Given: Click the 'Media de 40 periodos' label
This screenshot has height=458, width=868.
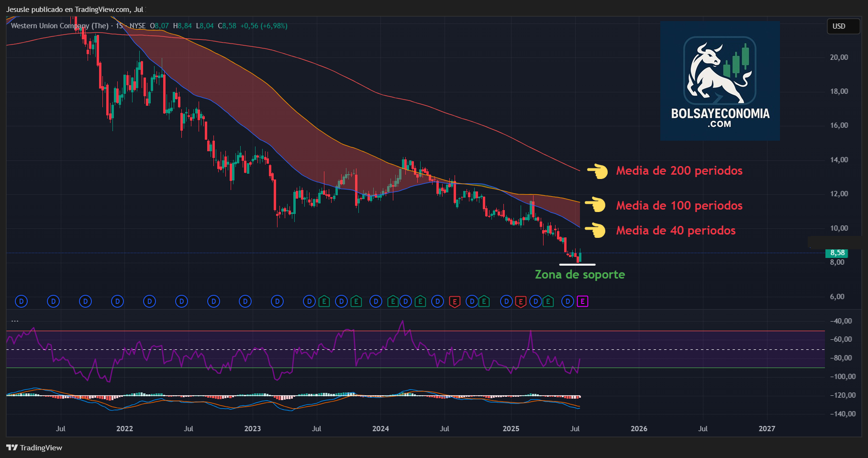Looking at the screenshot, I should click(676, 231).
